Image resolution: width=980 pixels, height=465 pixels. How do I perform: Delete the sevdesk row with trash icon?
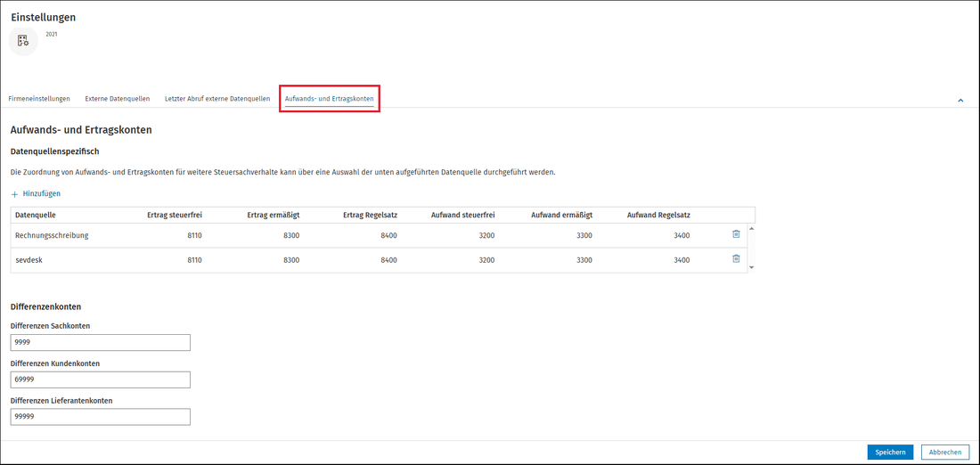coord(736,258)
